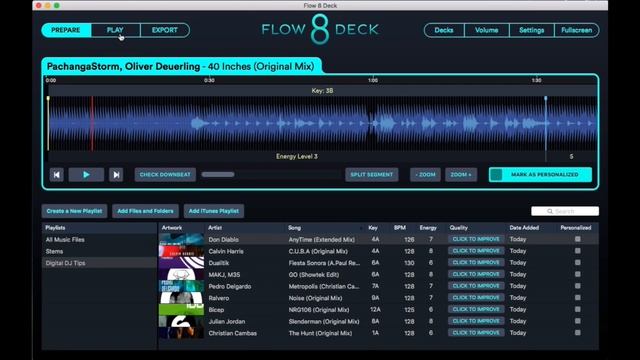The width and height of the screenshot is (640, 360).
Task: Sort by the Date Added column
Action: pos(524,228)
